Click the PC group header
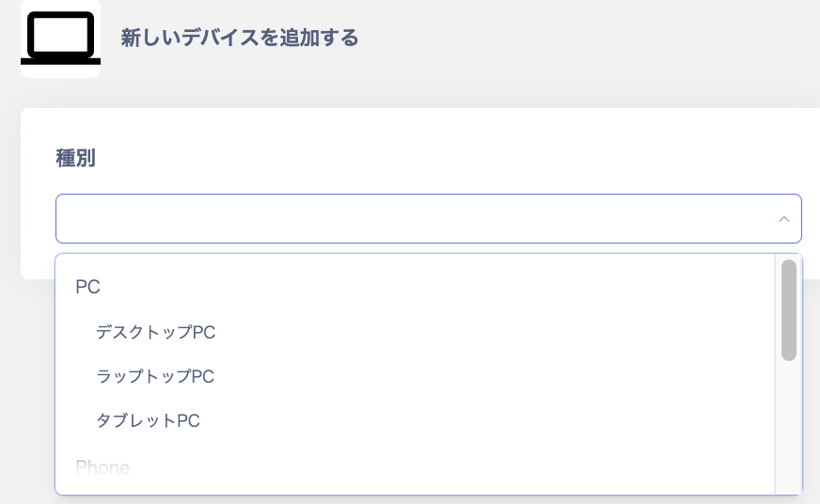The height and width of the screenshot is (504, 820). (x=87, y=288)
